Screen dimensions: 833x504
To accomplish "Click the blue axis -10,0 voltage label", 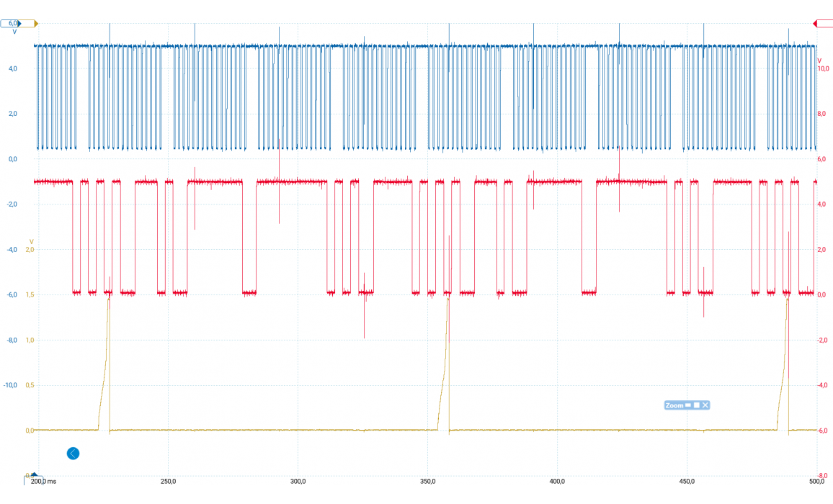I will click(12, 385).
